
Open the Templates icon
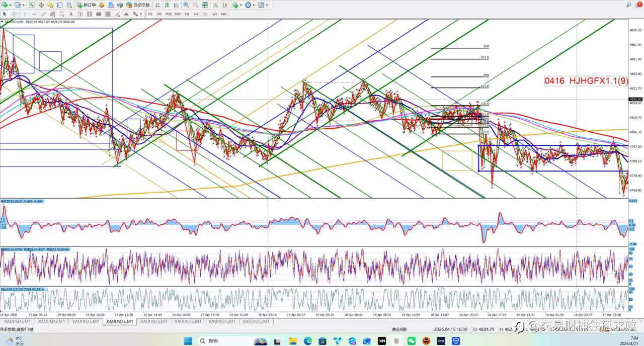coord(261,5)
